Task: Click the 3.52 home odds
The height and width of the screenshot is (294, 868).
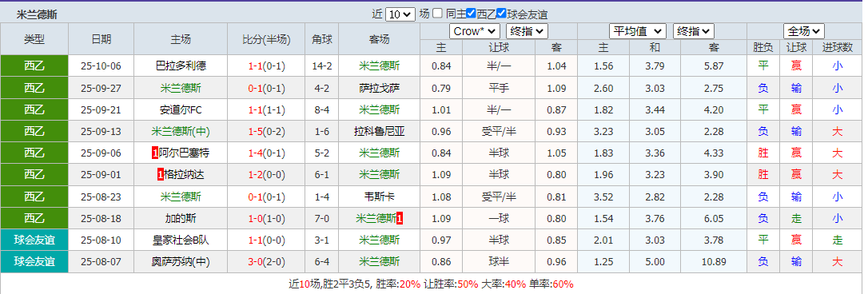Action: [x=603, y=197]
